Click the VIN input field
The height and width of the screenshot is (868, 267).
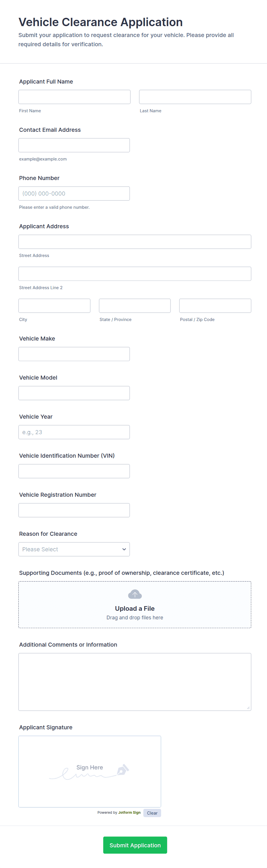click(74, 471)
